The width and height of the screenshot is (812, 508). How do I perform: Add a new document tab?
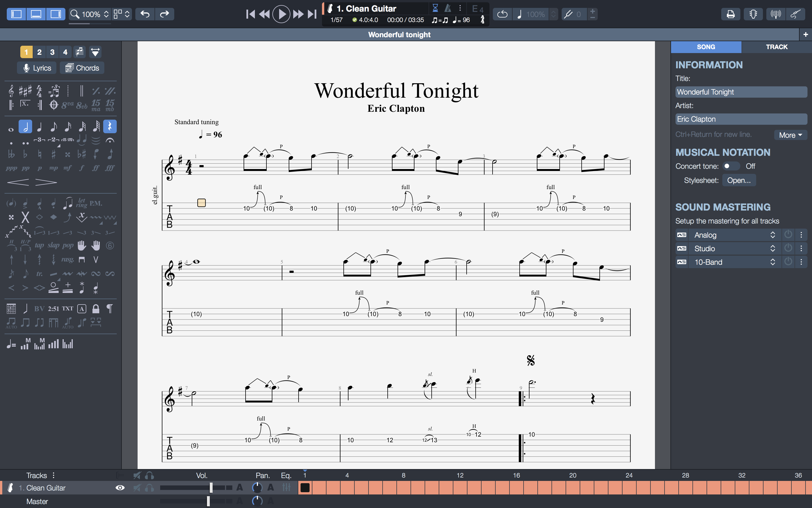click(x=805, y=35)
